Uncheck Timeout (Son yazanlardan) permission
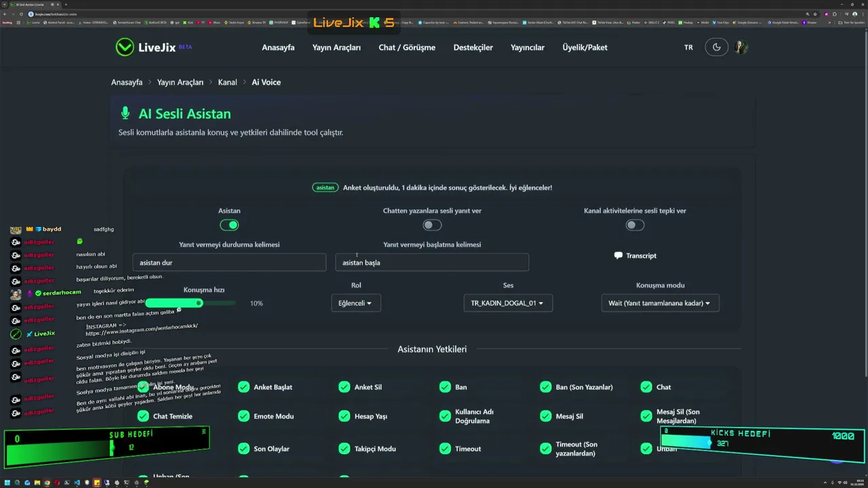The image size is (868, 488). pyautogui.click(x=545, y=449)
